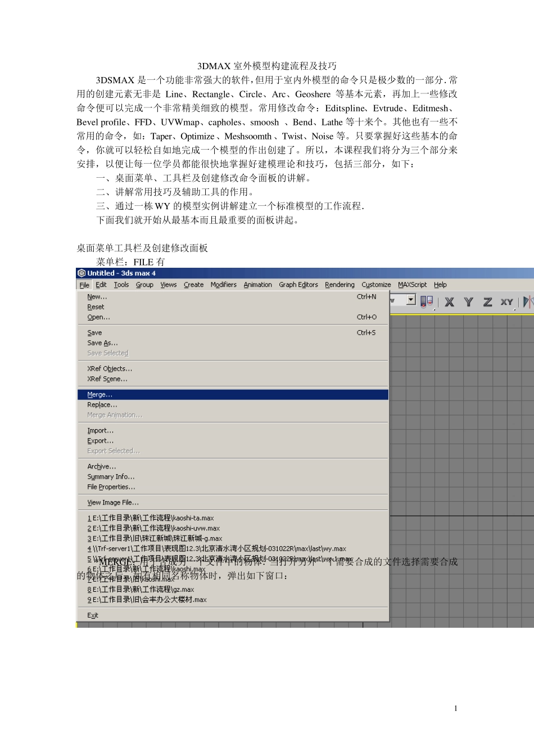Restrict transform to the XY plane
The width and height of the screenshot is (534, 756).
pos(507,302)
